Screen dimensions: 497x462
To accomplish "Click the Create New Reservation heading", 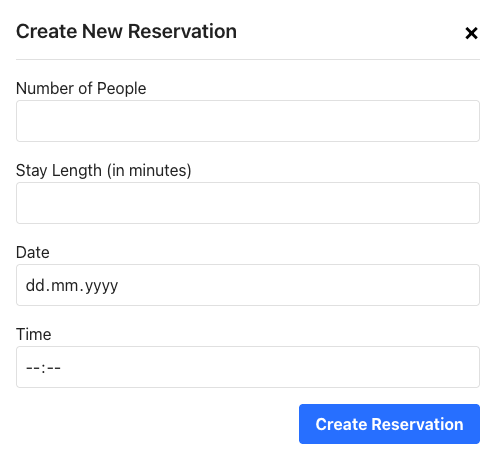I will click(x=126, y=32).
